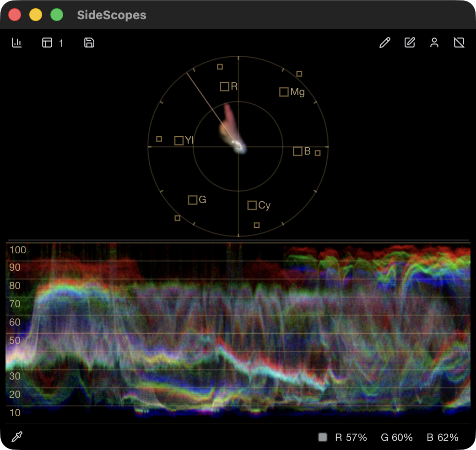Activate the eyedropper color picker
The width and height of the screenshot is (476, 450).
pos(16,437)
